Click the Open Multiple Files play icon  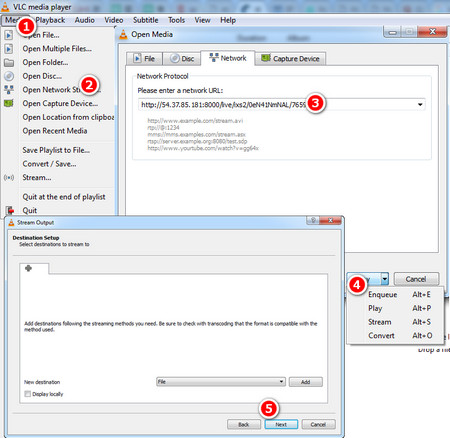tap(9, 49)
